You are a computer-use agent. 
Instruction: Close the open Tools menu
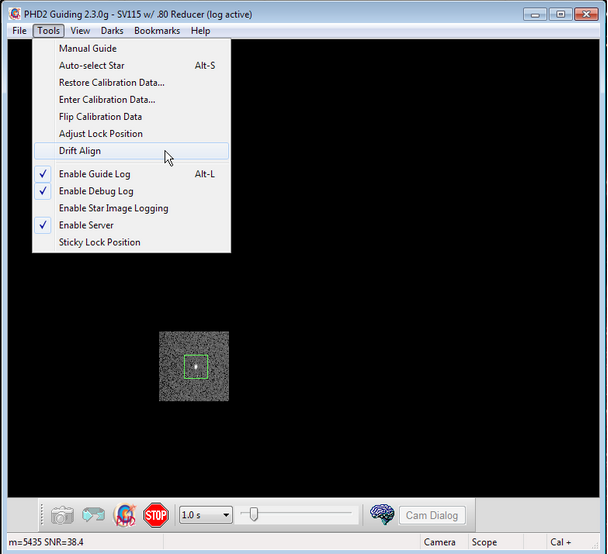coord(48,31)
